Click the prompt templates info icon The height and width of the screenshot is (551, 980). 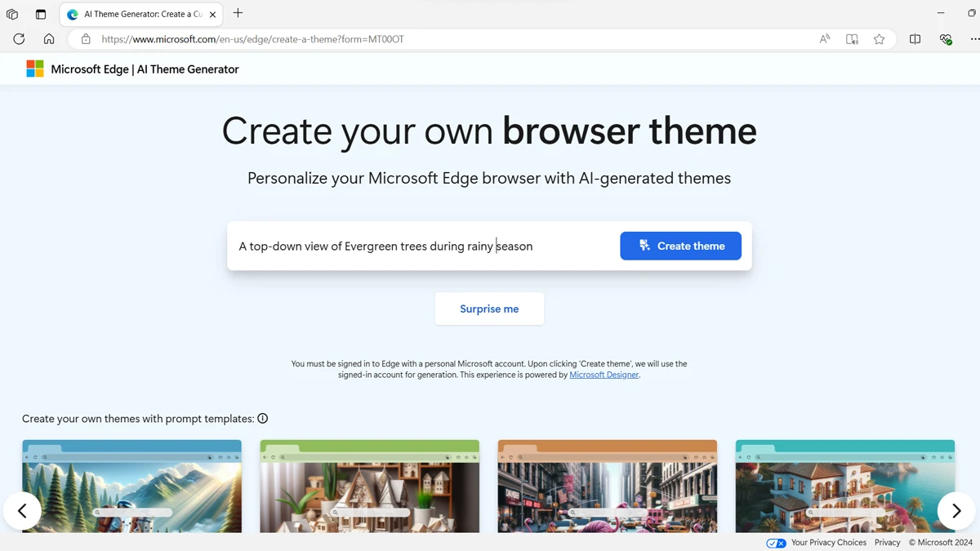click(x=263, y=419)
